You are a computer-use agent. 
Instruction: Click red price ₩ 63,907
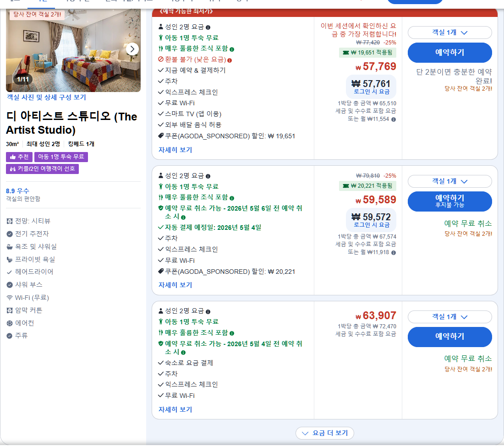pyautogui.click(x=376, y=315)
